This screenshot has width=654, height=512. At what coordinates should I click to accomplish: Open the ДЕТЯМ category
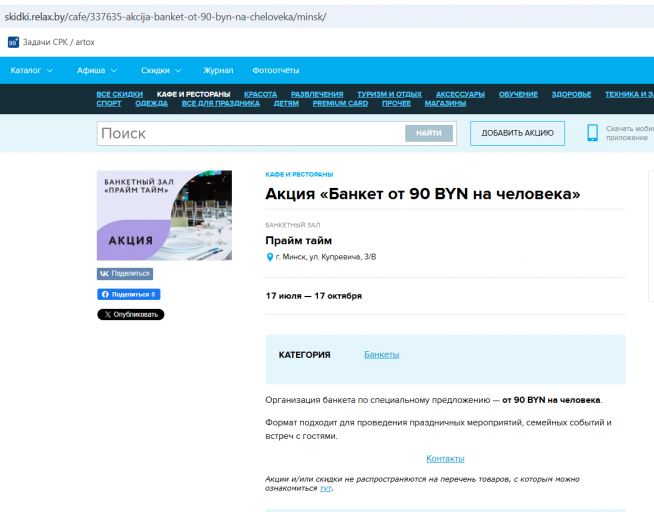(x=286, y=103)
